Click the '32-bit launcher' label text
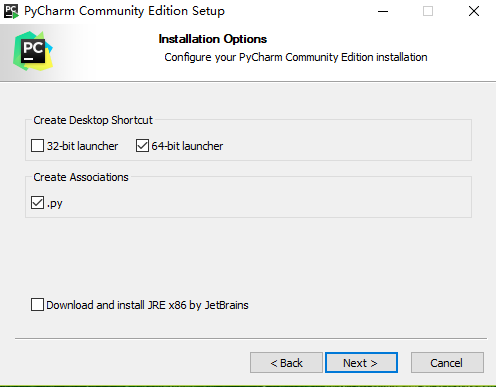This screenshot has height=387, width=496. click(82, 146)
